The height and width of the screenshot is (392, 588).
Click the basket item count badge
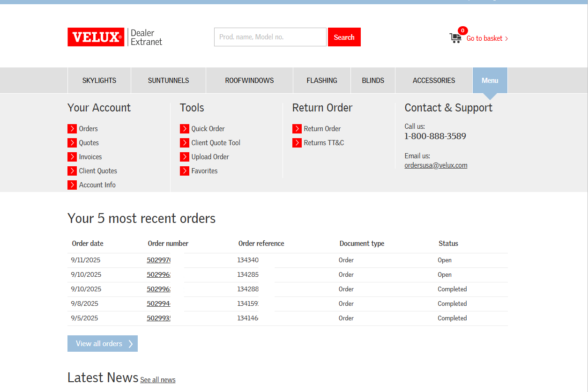point(463,31)
